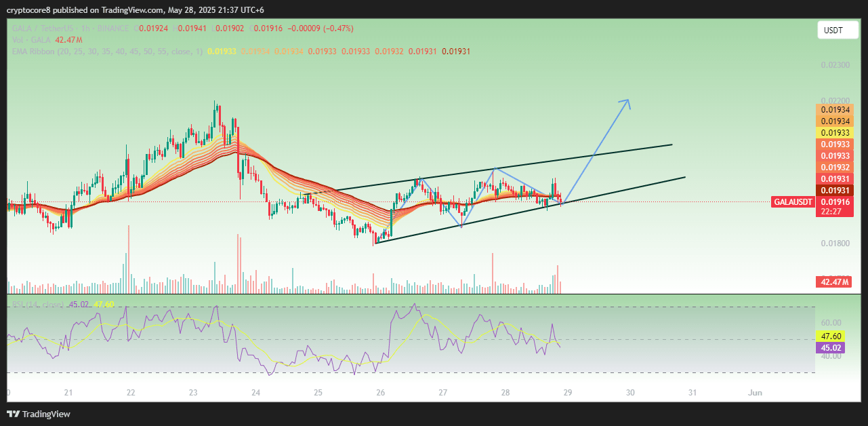868x426 pixels.
Task: Click the 40.00 RSI scale level
Action: [x=831, y=355]
